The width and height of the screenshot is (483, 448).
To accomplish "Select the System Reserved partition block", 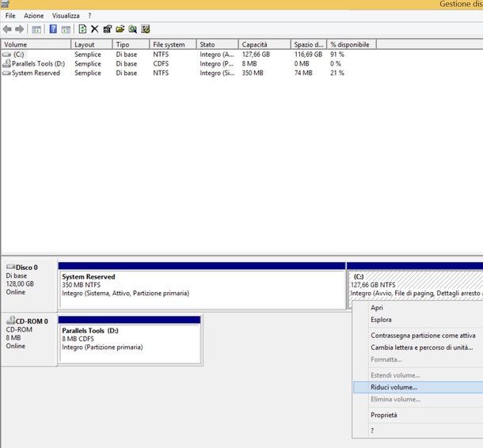I will click(203, 286).
